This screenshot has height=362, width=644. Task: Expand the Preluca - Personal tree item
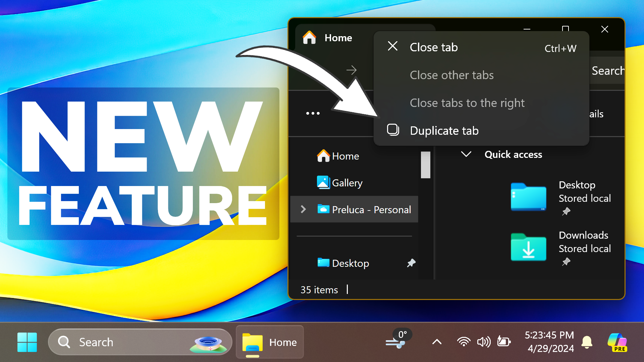click(303, 209)
